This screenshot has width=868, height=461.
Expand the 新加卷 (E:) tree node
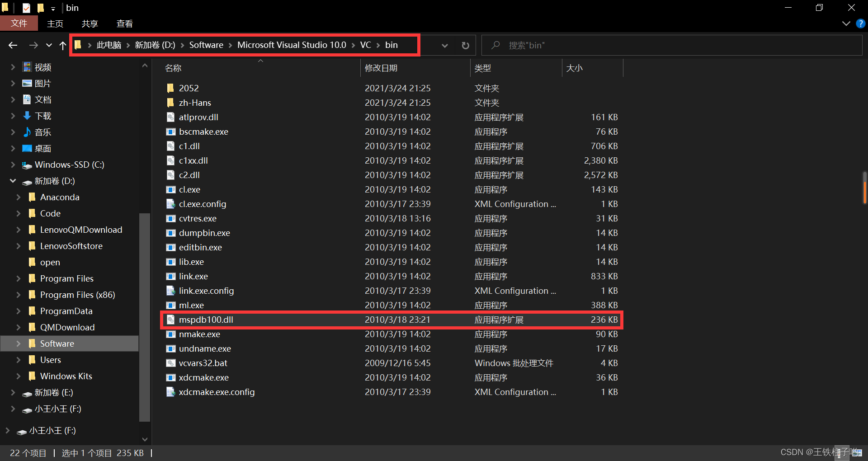point(13,392)
